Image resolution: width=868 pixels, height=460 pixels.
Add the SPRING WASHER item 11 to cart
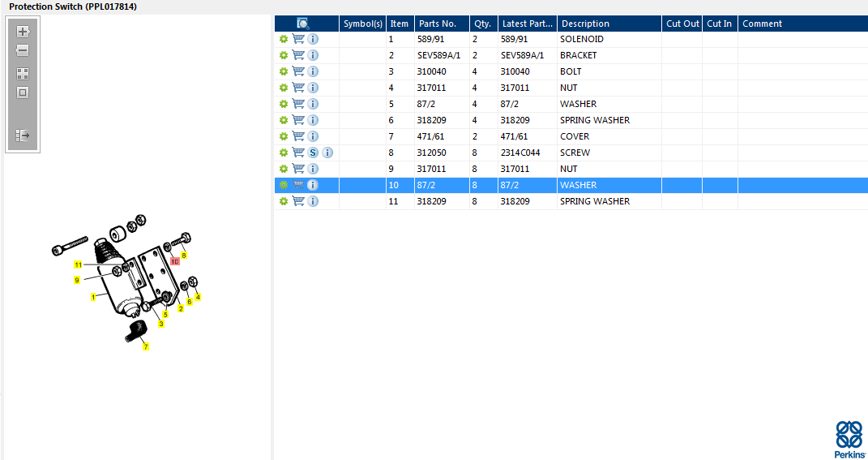pyautogui.click(x=298, y=201)
